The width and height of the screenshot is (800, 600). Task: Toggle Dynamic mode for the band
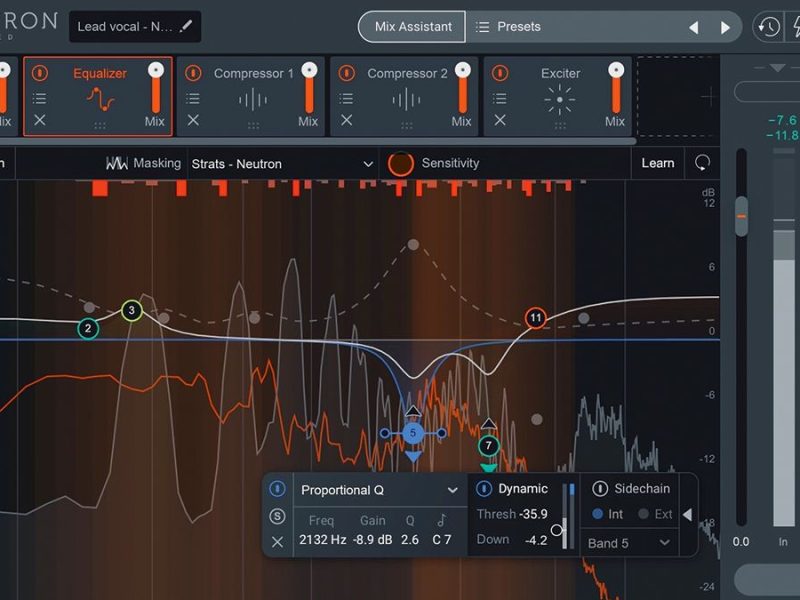(x=484, y=489)
